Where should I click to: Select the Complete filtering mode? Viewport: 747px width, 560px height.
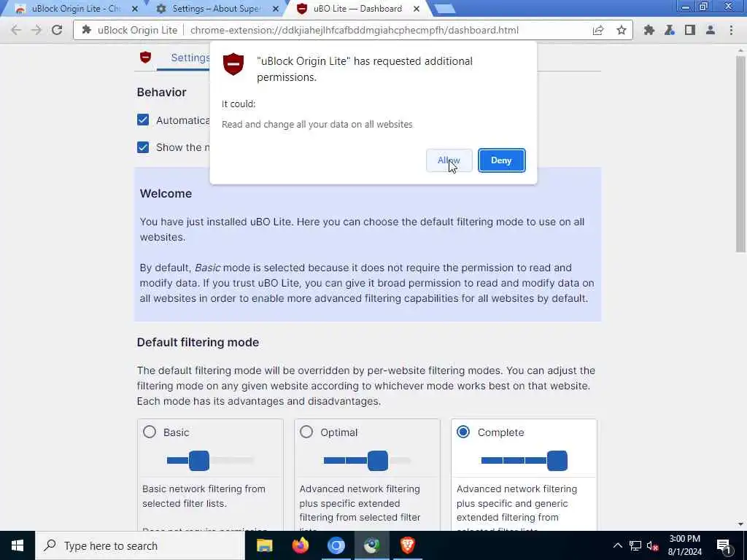pos(463,432)
